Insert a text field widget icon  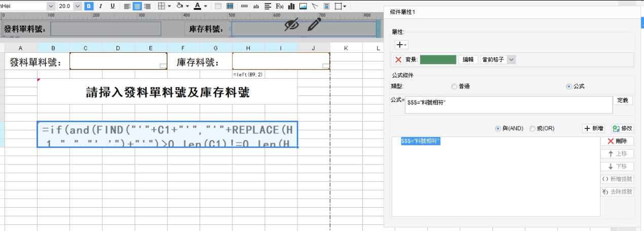[244, 6]
